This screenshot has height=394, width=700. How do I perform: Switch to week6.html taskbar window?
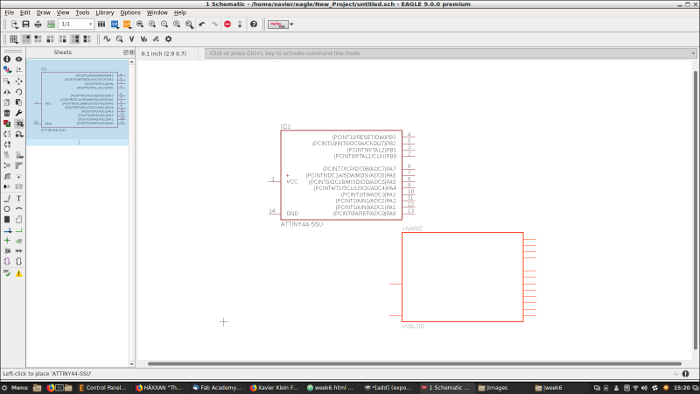click(331, 388)
